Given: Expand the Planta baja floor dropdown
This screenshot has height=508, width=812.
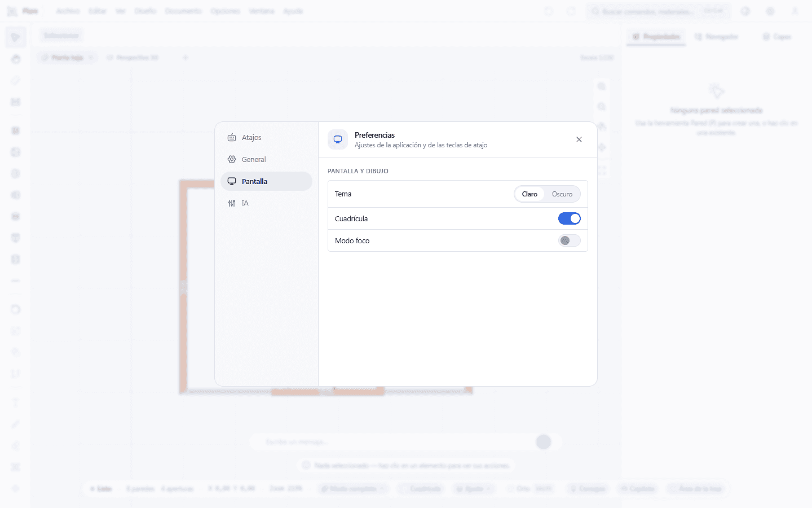Looking at the screenshot, I should (x=68, y=58).
